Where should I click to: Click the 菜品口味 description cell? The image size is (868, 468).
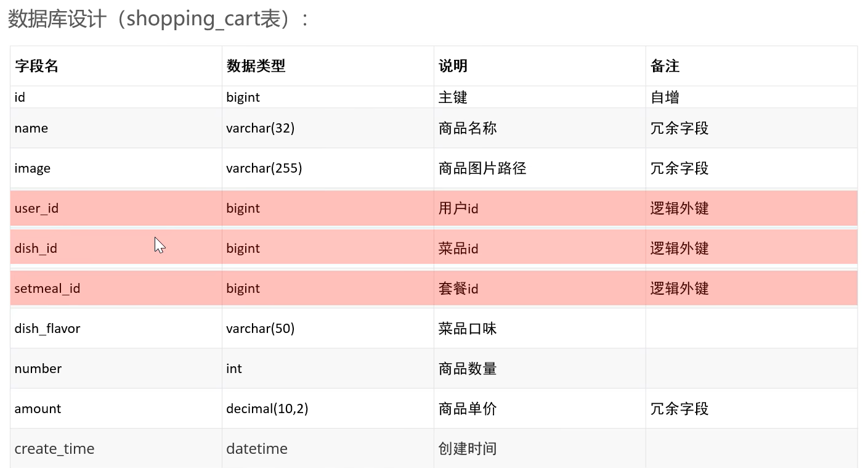pos(468,329)
